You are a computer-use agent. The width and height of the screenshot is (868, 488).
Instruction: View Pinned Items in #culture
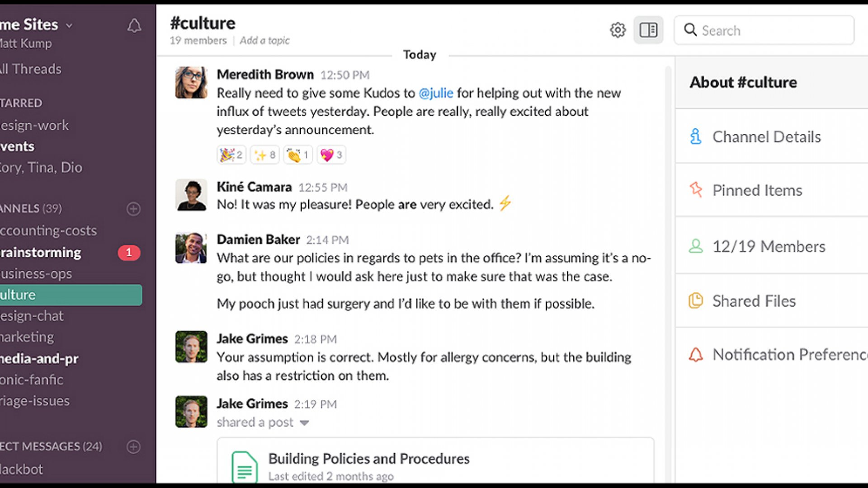(757, 189)
